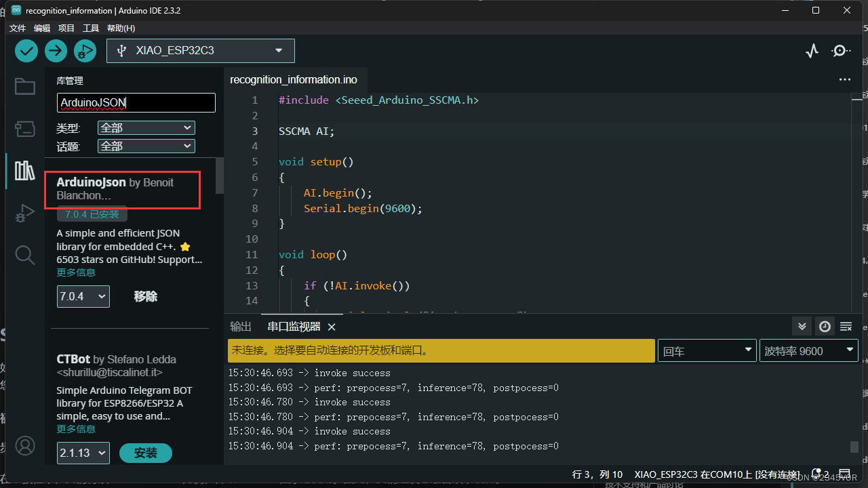The image size is (868, 488).
Task: Click the void loop() code line
Action: point(313,255)
